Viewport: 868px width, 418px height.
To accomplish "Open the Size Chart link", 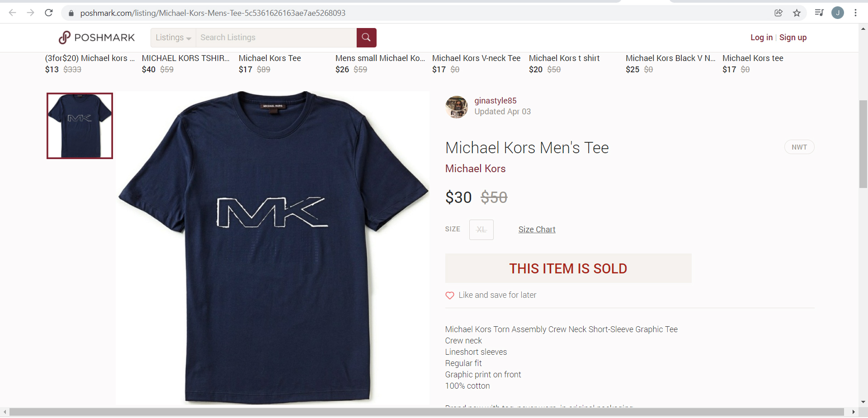I will point(537,230).
